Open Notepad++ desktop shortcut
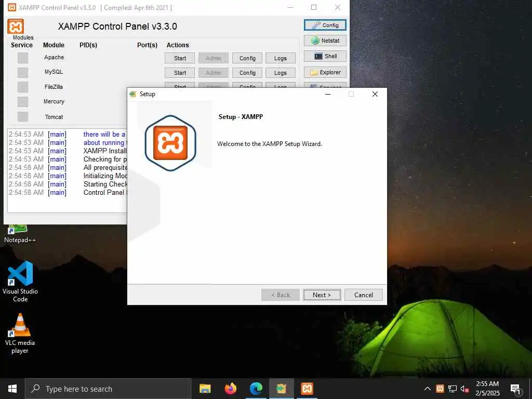This screenshot has height=399, width=532. pos(20,234)
